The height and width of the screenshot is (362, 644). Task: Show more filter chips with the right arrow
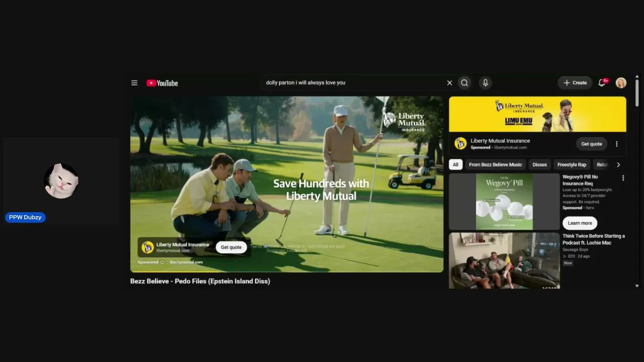click(x=618, y=164)
